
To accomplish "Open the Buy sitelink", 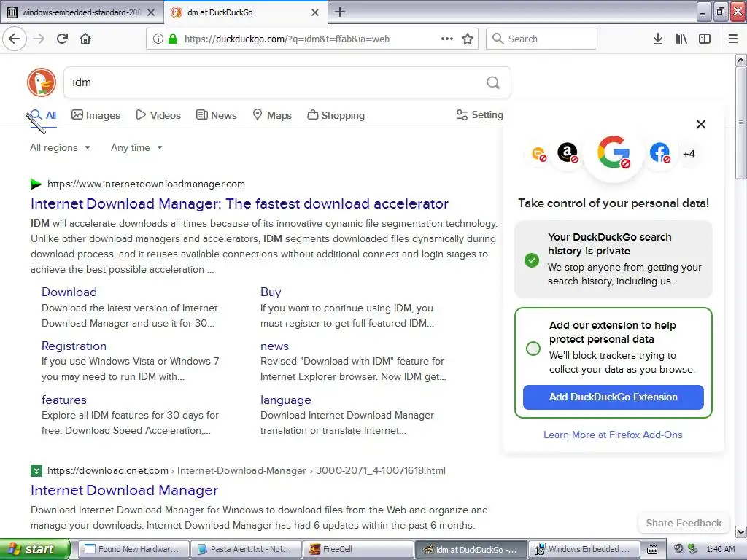I will [x=271, y=292].
